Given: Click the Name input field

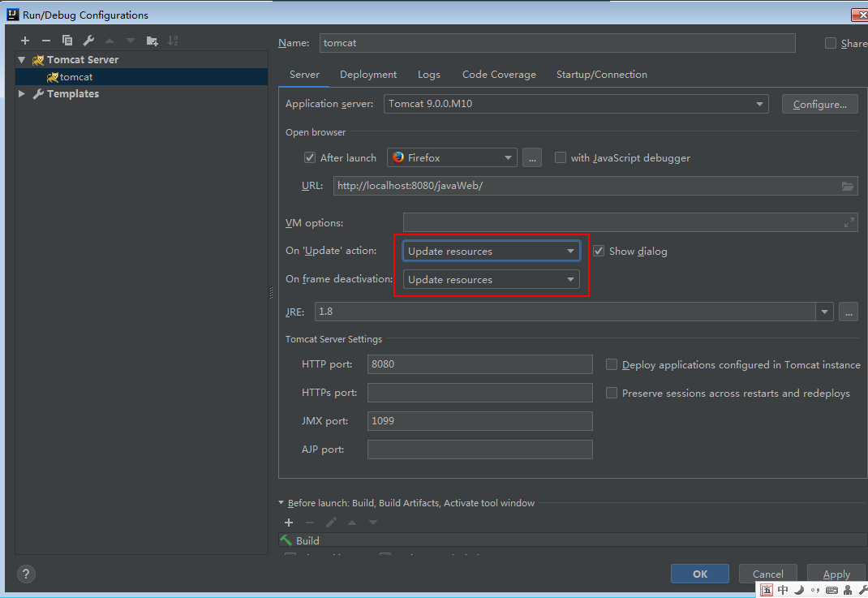Looking at the screenshot, I should [557, 43].
